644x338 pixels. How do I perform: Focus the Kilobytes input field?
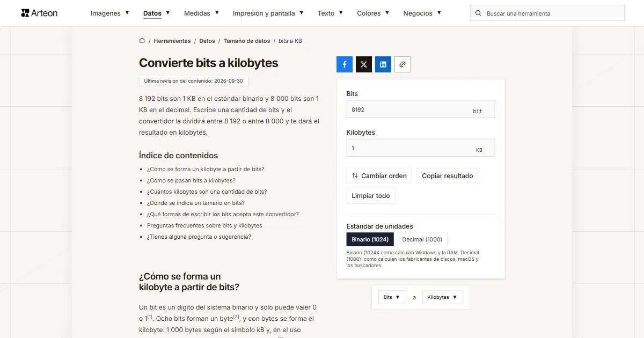pos(421,148)
